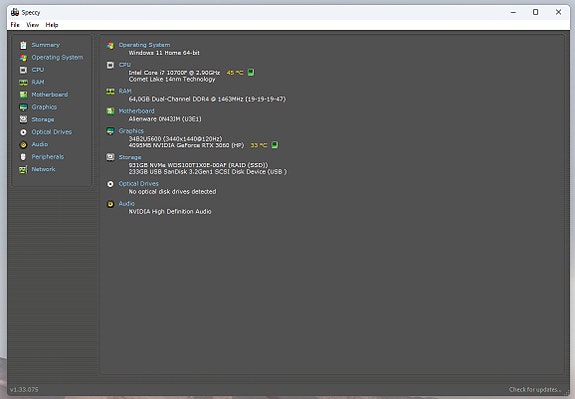Select Summary label in the sidebar

tap(45, 45)
